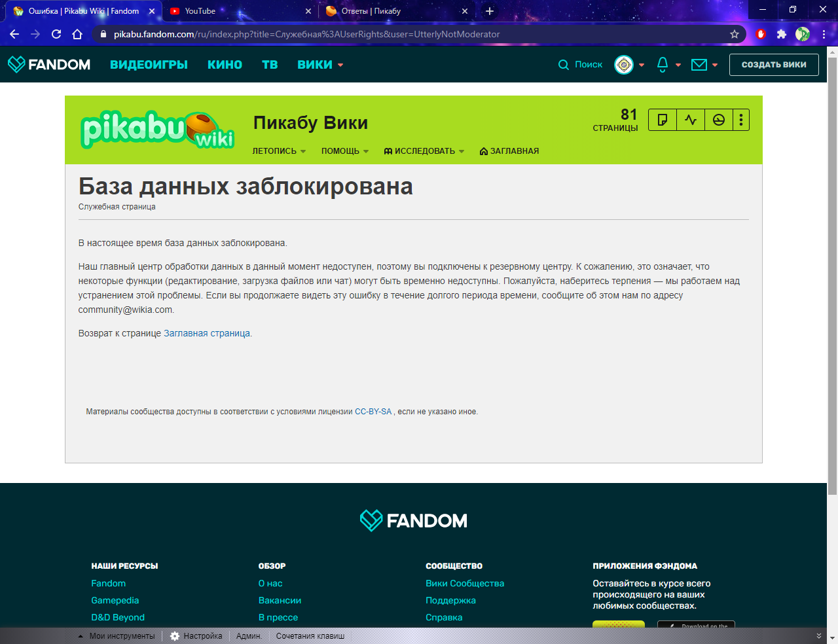Open the Chrome profile avatar
838x644 pixels.
click(x=803, y=34)
